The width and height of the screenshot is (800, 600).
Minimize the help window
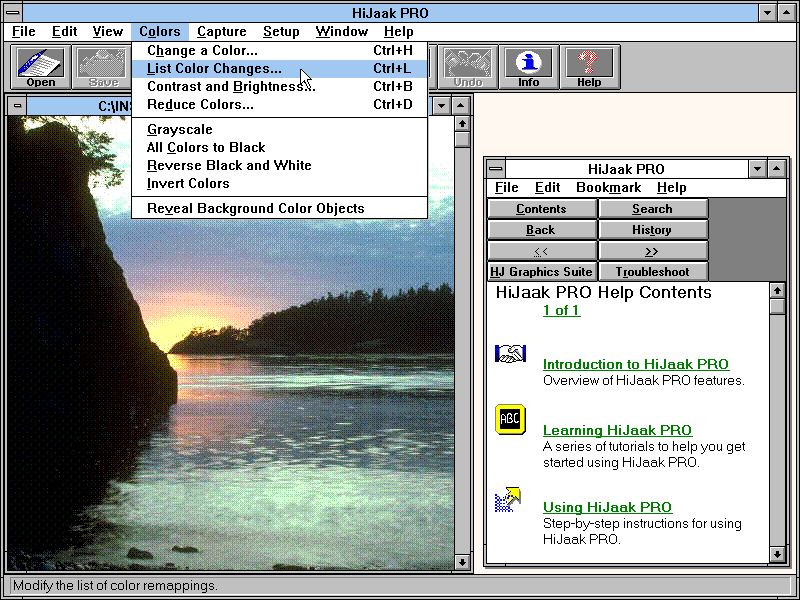pos(758,169)
